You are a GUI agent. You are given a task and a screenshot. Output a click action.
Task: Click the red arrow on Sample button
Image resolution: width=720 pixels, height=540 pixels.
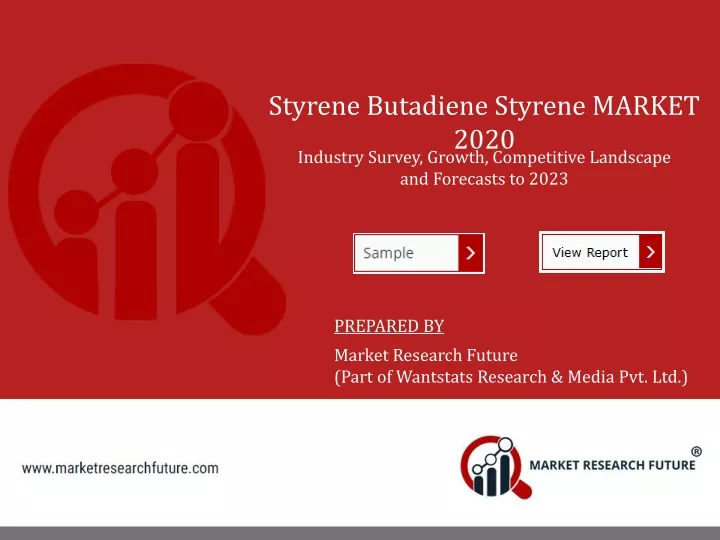point(470,253)
